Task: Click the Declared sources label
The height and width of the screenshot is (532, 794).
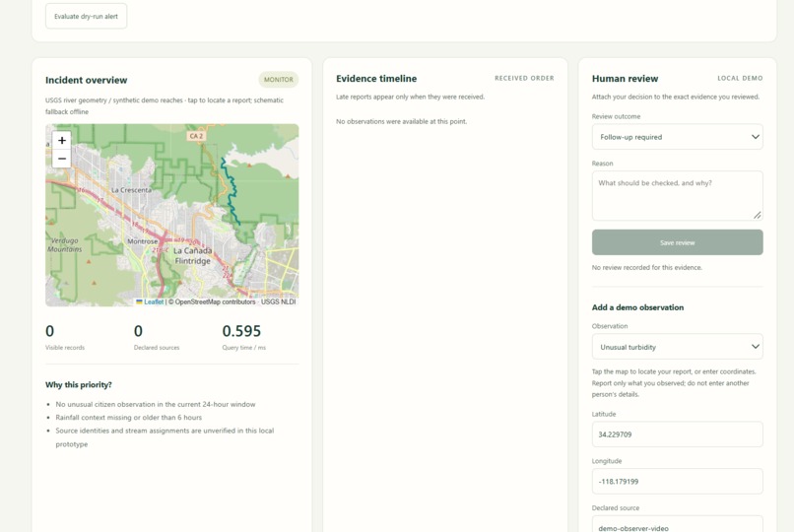Action: pos(157,348)
